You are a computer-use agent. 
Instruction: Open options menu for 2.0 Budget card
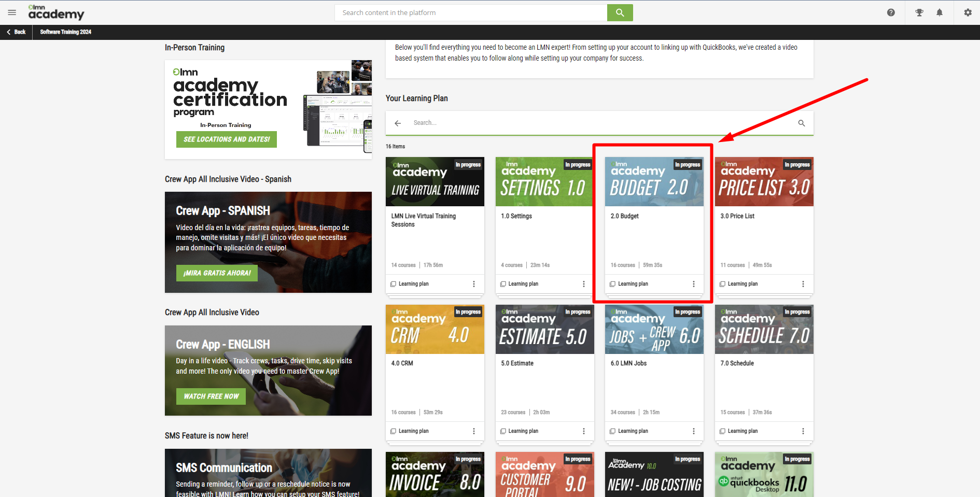tap(693, 284)
